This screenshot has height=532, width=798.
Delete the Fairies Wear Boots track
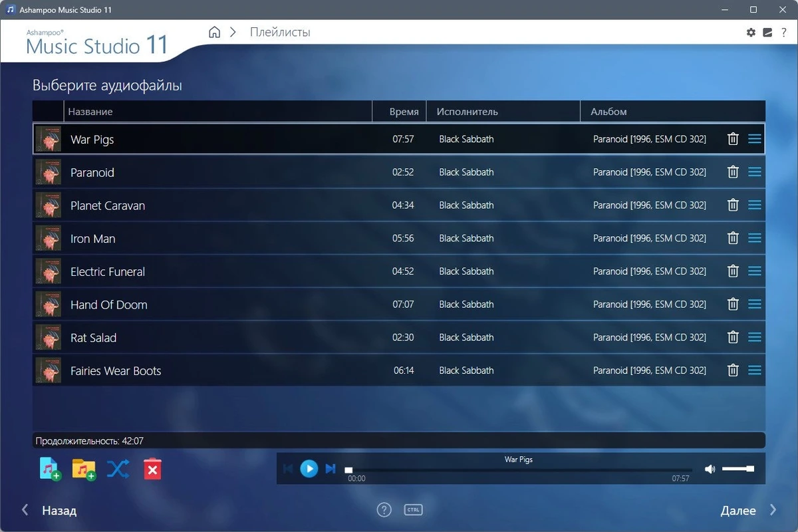pos(733,370)
